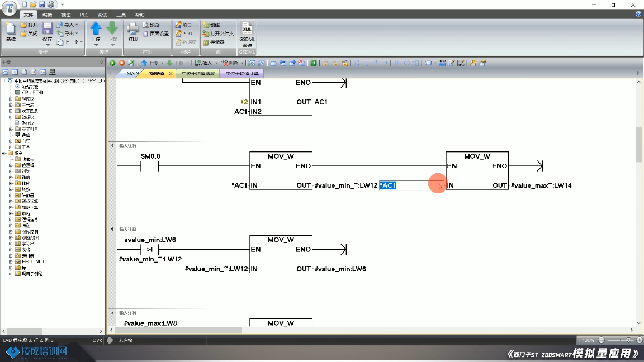Viewport: 644px width, 362px height.
Task: Click the editor vertical scrollbar thumb
Action: (638, 145)
